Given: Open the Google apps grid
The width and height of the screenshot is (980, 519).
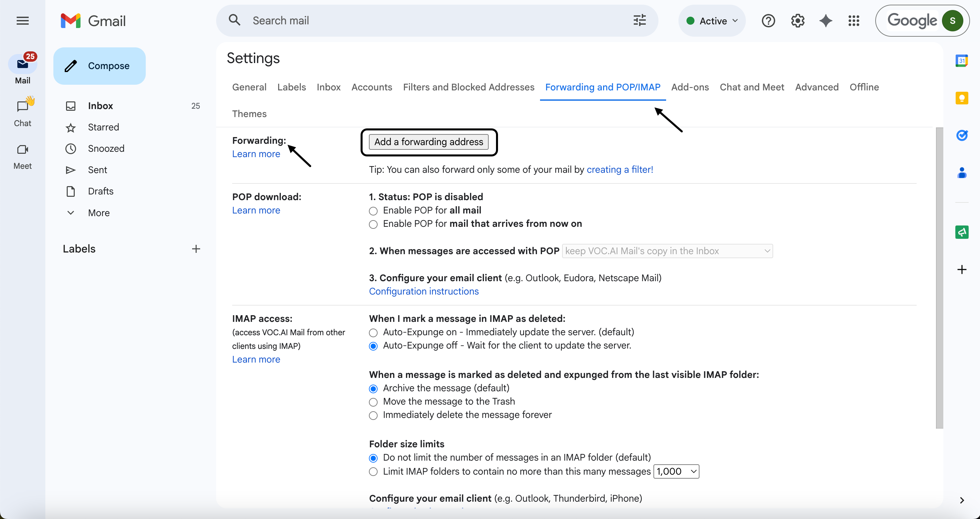Looking at the screenshot, I should click(x=854, y=21).
